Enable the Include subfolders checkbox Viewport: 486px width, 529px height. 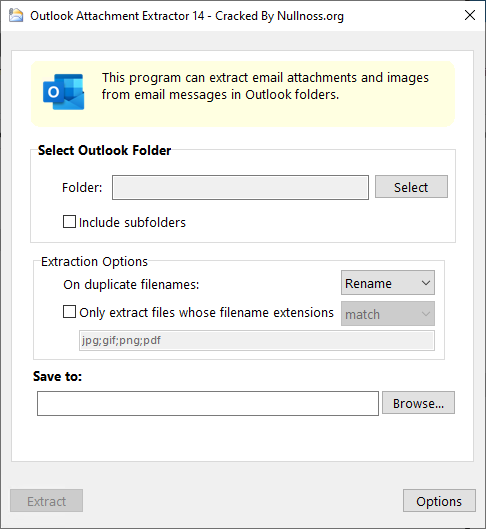(x=69, y=222)
